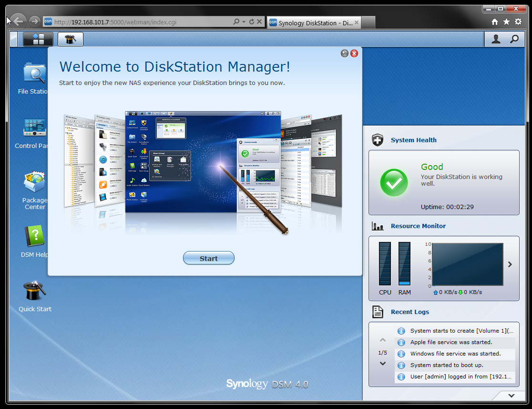This screenshot has width=532, height=409.
Task: Open a new browser tab
Action: (368, 23)
